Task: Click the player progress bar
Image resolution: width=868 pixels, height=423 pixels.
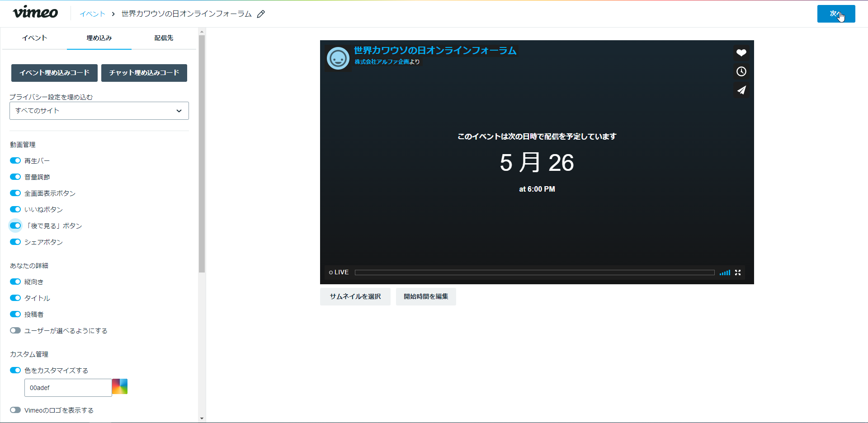Action: pos(534,273)
